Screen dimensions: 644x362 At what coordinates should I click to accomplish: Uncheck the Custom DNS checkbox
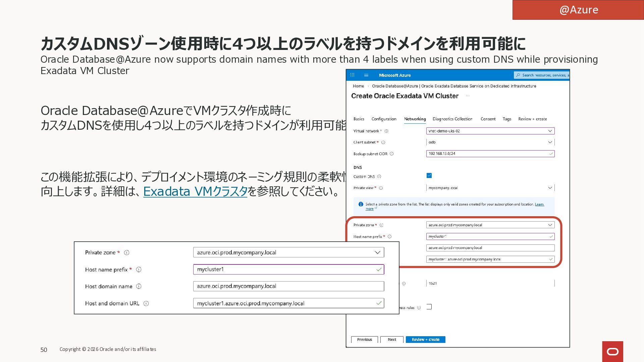429,176
